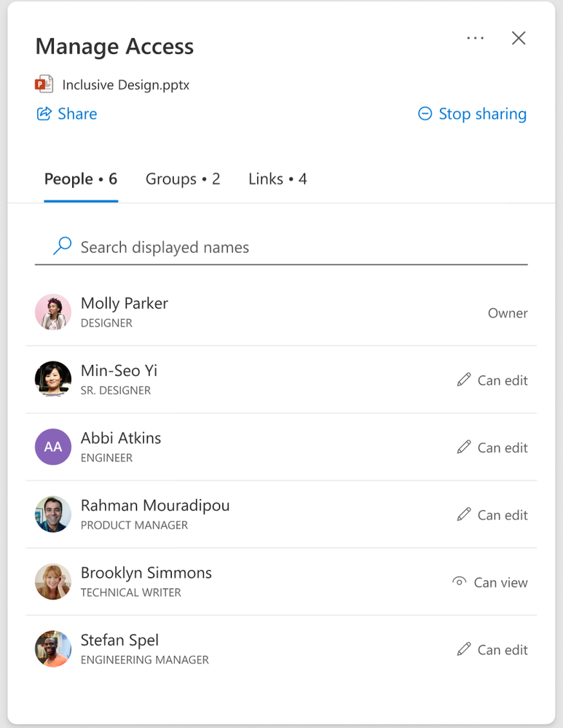This screenshot has height=728, width=563.
Task: Click the eye icon beside Can view
Action: [459, 582]
